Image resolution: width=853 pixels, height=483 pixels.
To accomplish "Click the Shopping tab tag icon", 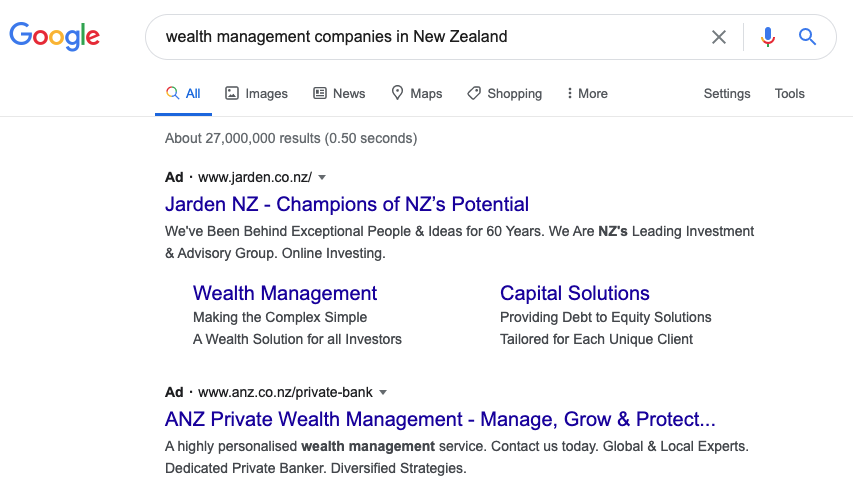I will (474, 94).
